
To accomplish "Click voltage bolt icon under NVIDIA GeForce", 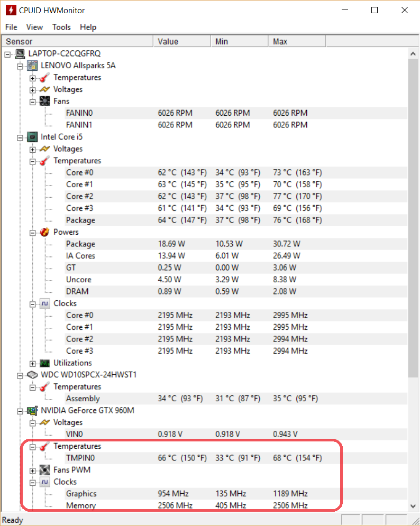I will 44,422.
